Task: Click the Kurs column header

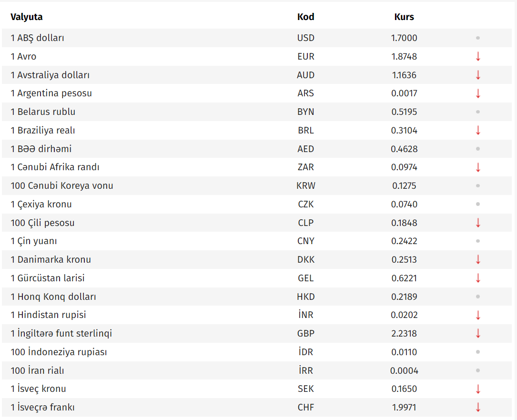Action: pyautogui.click(x=404, y=17)
